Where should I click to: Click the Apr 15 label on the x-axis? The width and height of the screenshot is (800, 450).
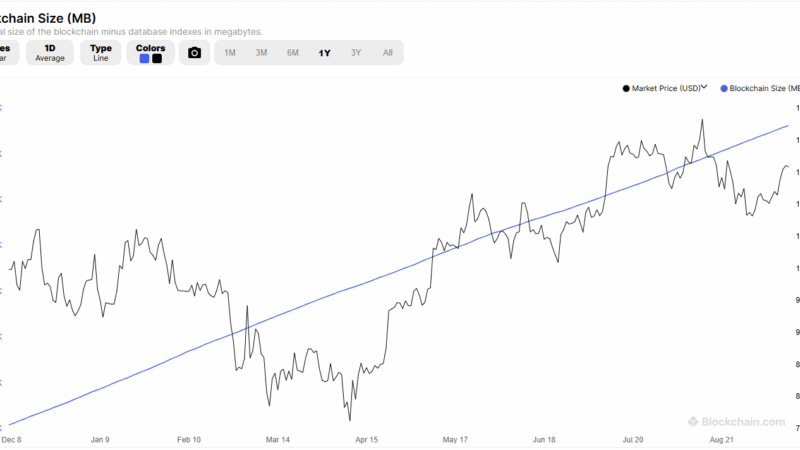pyautogui.click(x=367, y=439)
